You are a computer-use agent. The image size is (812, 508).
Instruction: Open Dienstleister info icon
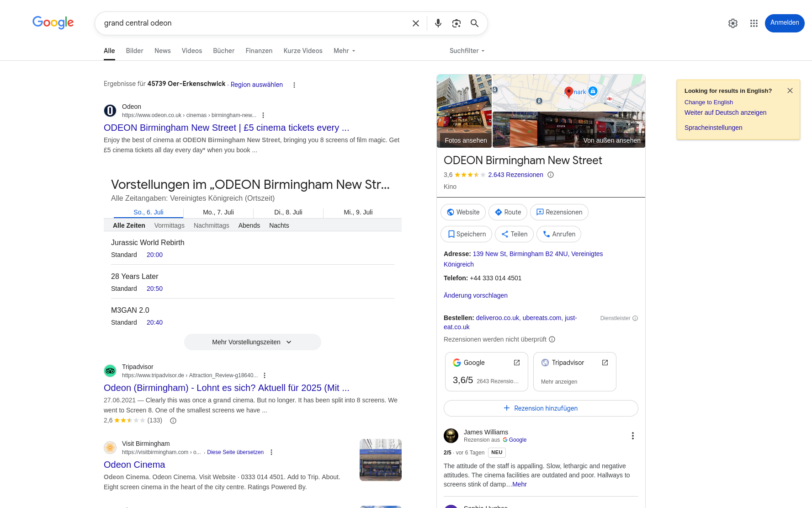pos(635,318)
